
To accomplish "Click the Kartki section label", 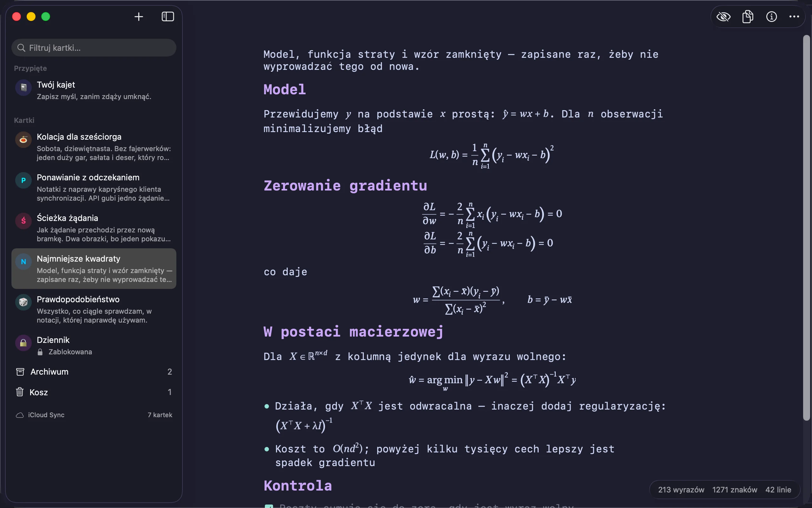I will [24, 120].
